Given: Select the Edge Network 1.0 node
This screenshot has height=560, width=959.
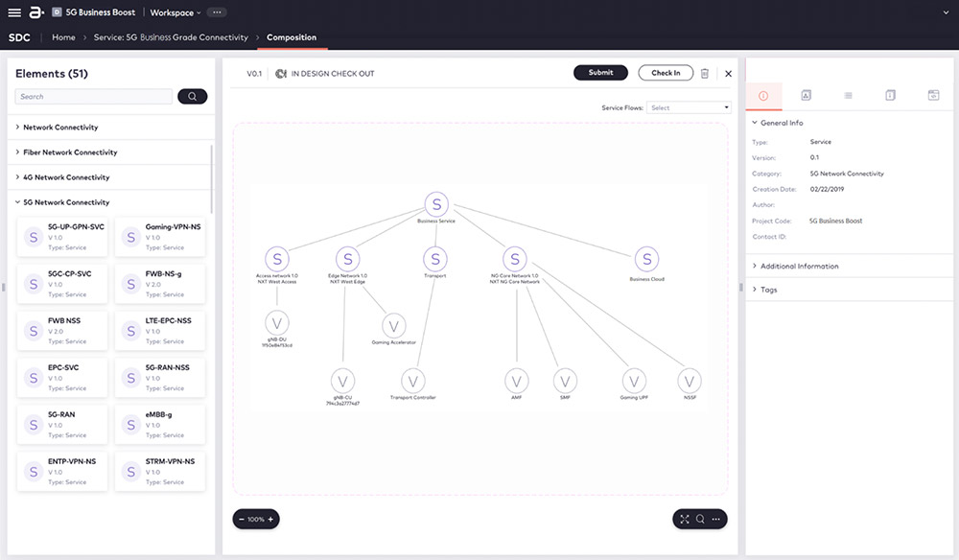Looking at the screenshot, I should [x=347, y=259].
